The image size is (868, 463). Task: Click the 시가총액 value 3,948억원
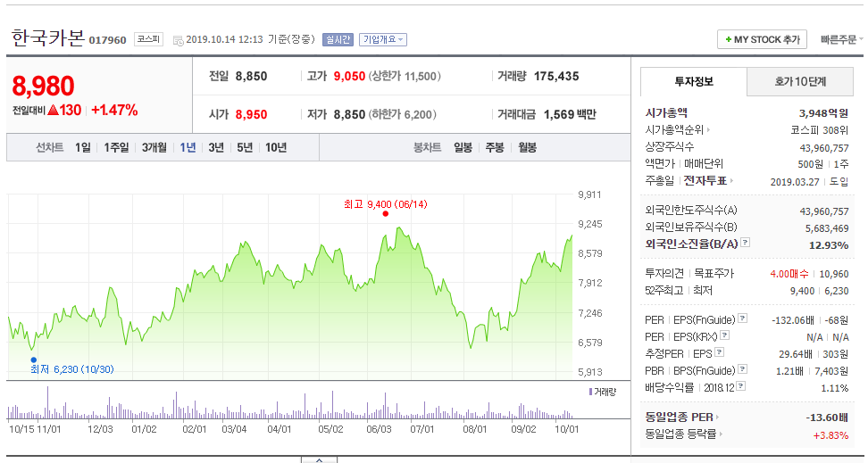[x=823, y=112]
